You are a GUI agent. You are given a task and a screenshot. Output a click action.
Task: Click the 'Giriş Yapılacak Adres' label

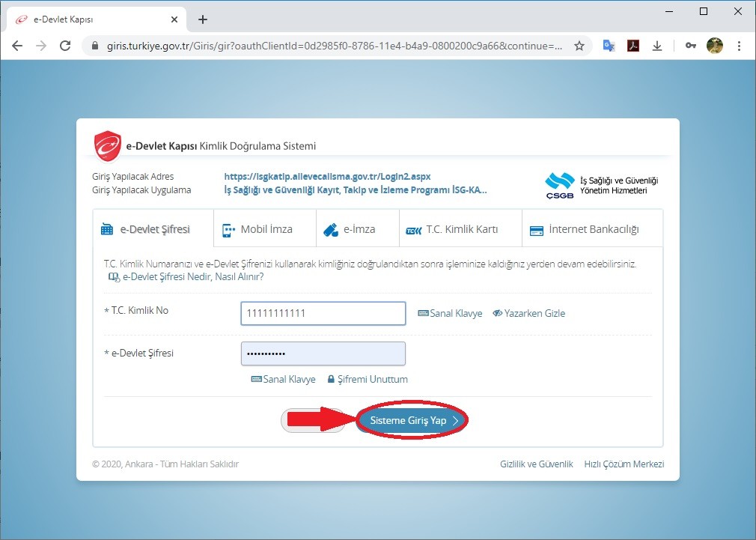click(133, 177)
